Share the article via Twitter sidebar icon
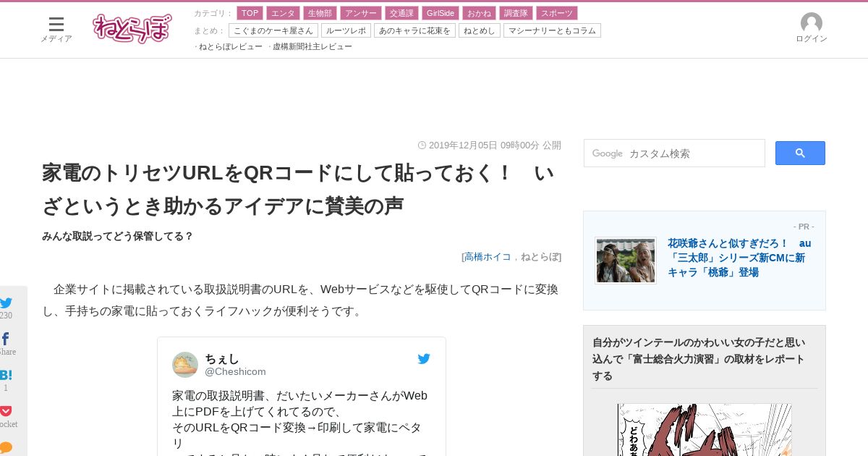Viewport: 868px width, 456px height. [6, 303]
